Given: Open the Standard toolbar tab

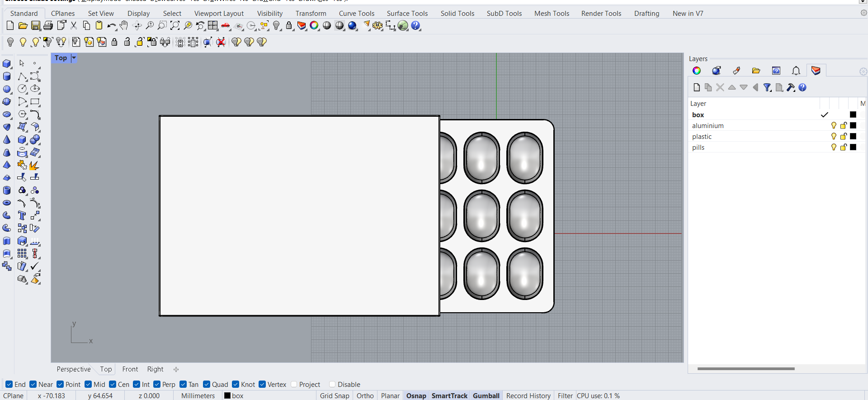Looking at the screenshot, I should (x=24, y=14).
